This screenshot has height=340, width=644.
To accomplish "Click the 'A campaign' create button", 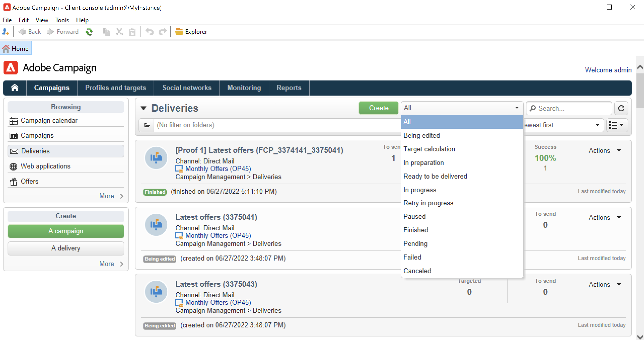I will (x=66, y=231).
